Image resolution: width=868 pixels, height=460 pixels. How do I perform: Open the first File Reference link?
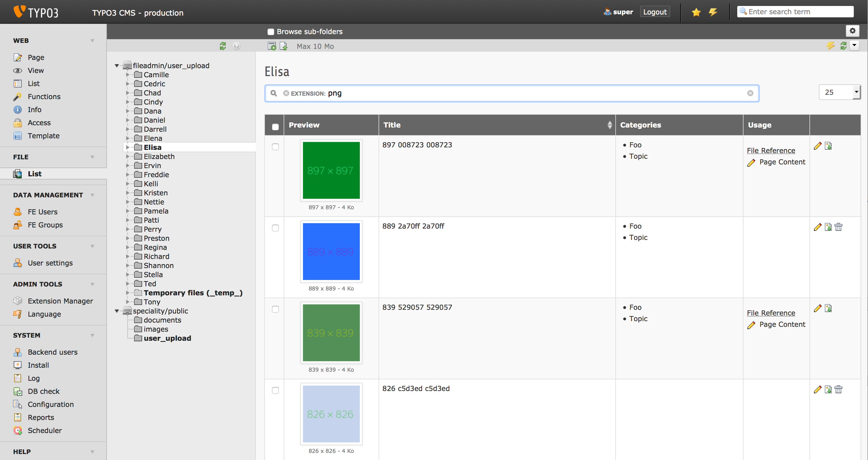(771, 150)
